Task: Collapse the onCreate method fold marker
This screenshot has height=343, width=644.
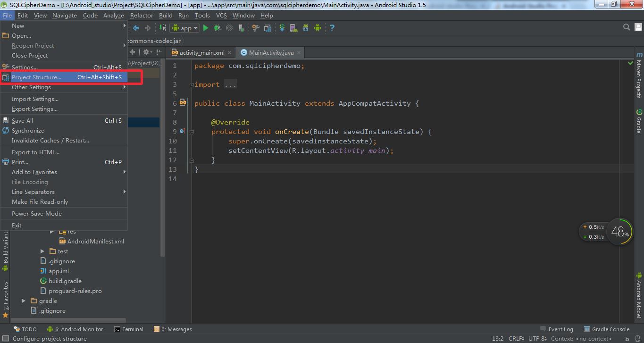Action: coord(192,132)
